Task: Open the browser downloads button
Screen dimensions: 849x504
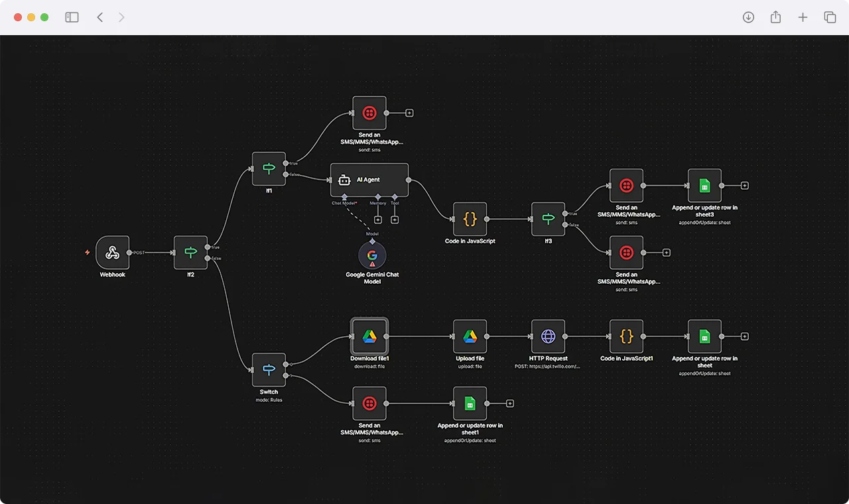Action: [x=748, y=17]
